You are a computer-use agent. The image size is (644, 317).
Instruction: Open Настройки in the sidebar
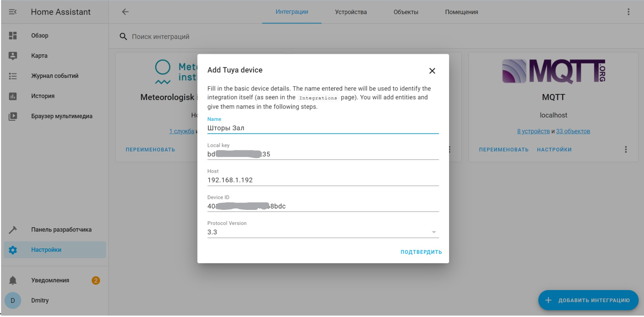[x=55, y=250]
